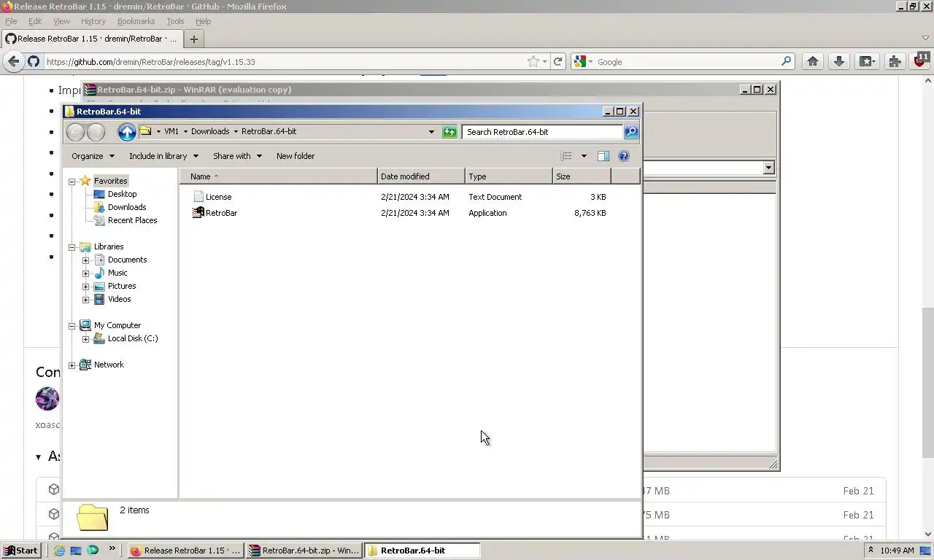This screenshot has height=560, width=934.
Task: Open the Share with dropdown
Action: [237, 156]
